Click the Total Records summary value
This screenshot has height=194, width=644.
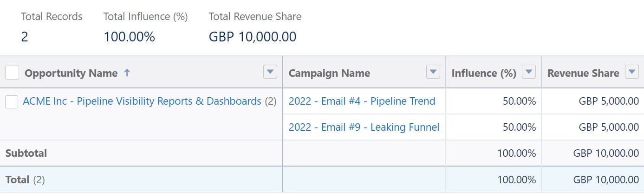click(x=25, y=37)
